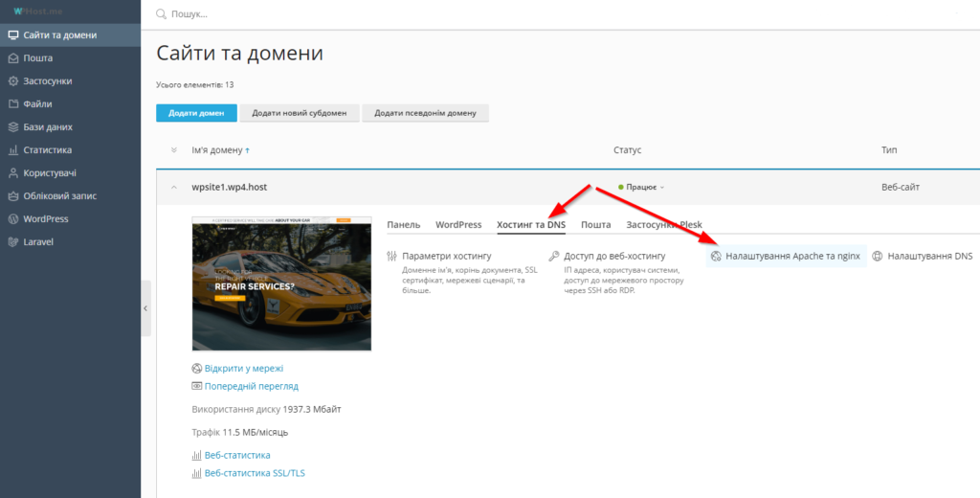Click the Веб-статистика chart icon
This screenshot has width=980, height=498.
point(197,455)
